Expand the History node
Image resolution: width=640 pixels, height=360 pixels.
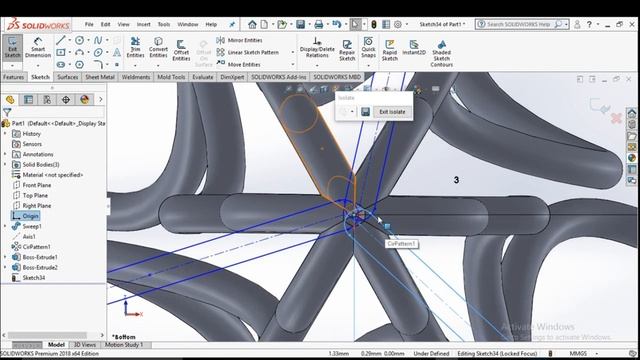click(5, 133)
